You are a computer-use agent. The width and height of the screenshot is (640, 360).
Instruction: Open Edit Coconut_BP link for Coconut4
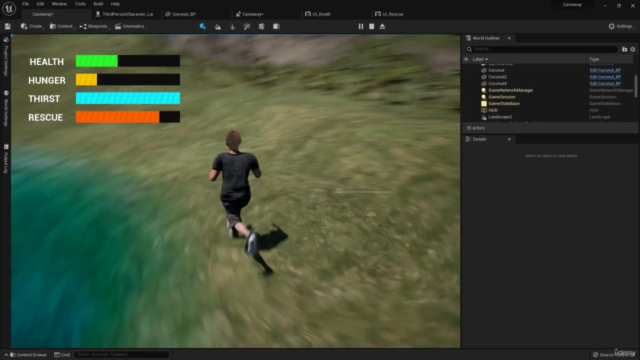click(x=605, y=84)
